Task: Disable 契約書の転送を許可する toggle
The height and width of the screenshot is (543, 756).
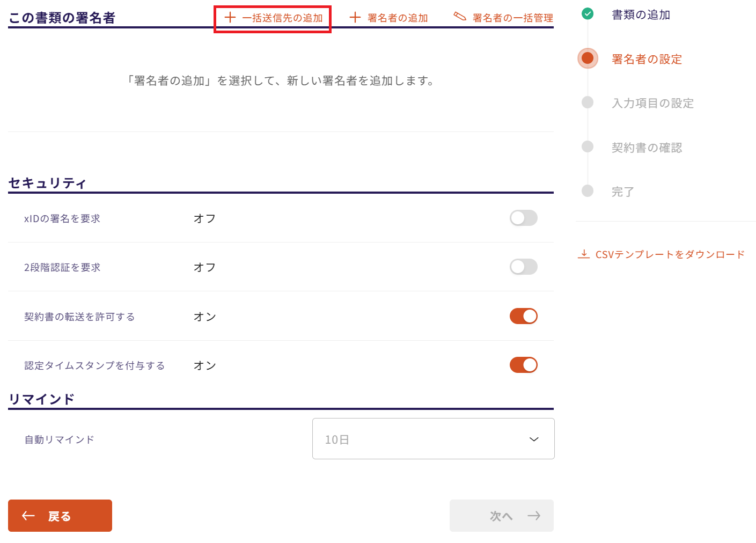Action: 523,316
